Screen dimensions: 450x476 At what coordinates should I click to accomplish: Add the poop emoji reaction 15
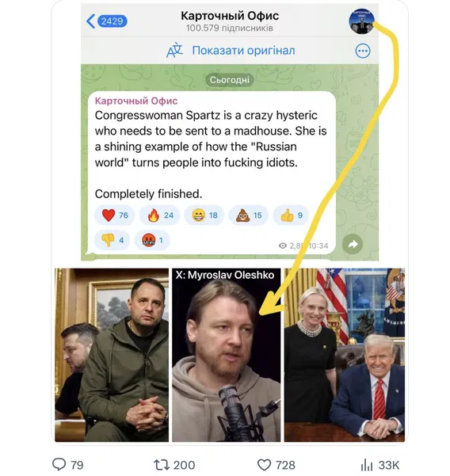[x=249, y=215]
